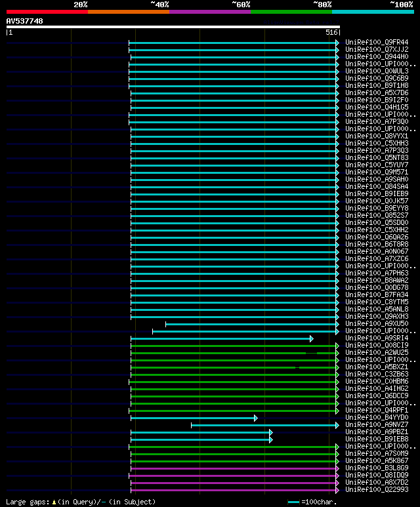Click the UniRef100_A9NVZ7 alignment bar
The height and width of the screenshot is (507, 420).
coord(265,425)
